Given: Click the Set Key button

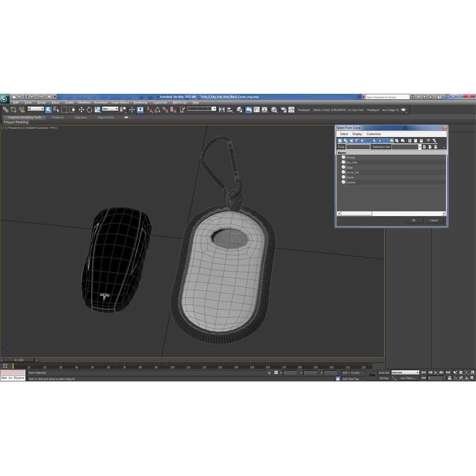Looking at the screenshot, I should (x=384, y=378).
